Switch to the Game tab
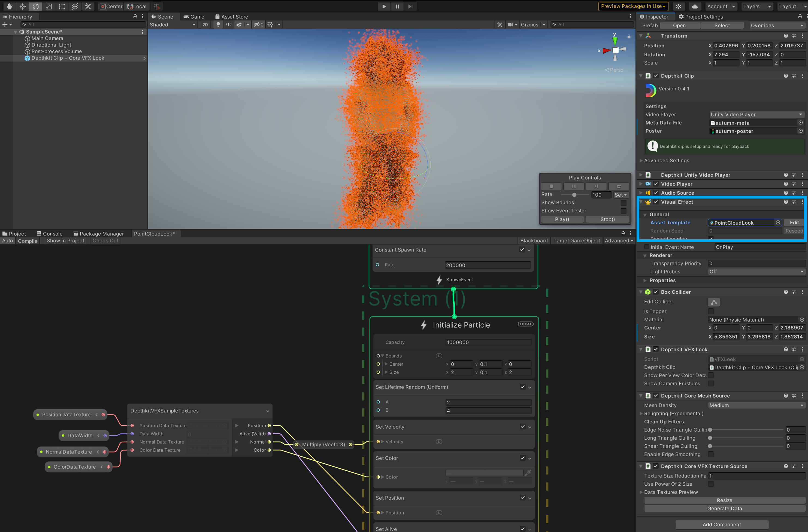808x532 pixels. click(x=194, y=17)
